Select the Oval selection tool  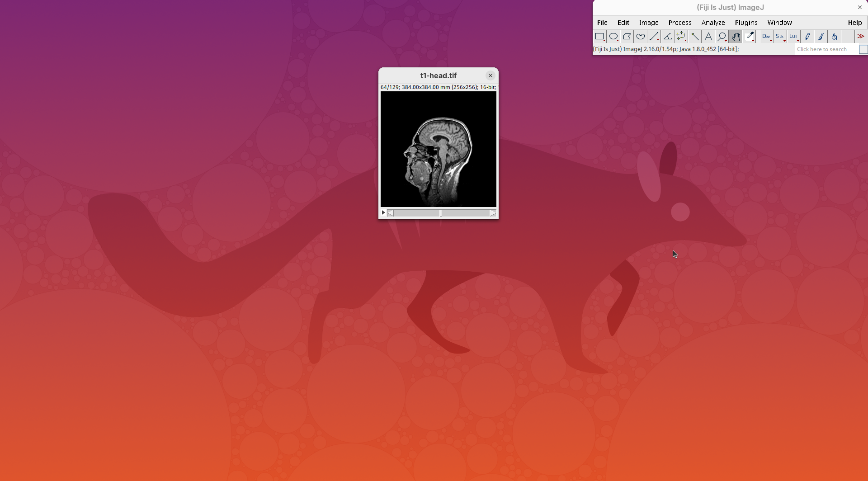pos(613,37)
